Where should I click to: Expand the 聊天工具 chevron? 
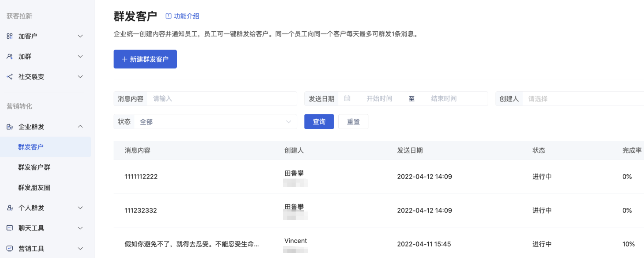click(x=80, y=228)
